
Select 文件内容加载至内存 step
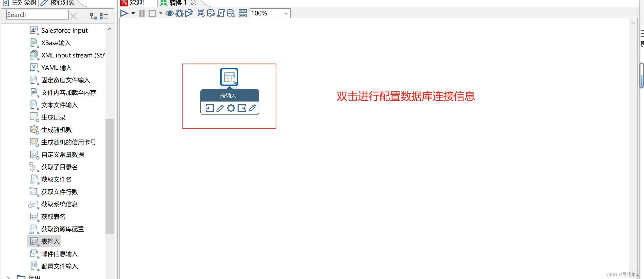point(68,92)
